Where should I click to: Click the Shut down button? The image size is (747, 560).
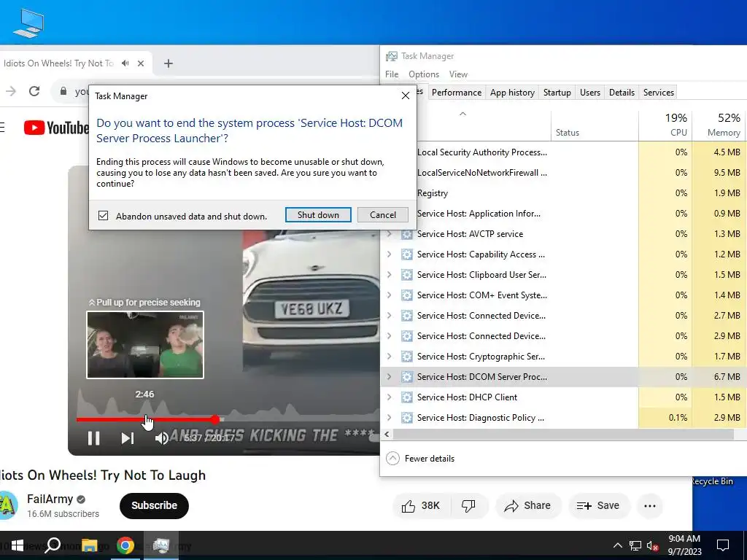(x=318, y=215)
